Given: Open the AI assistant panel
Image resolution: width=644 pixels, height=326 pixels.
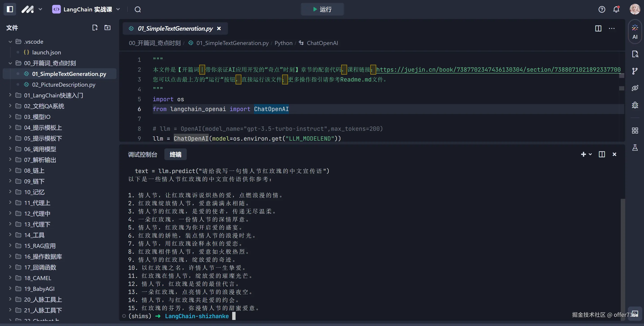Looking at the screenshot, I should [x=635, y=32].
